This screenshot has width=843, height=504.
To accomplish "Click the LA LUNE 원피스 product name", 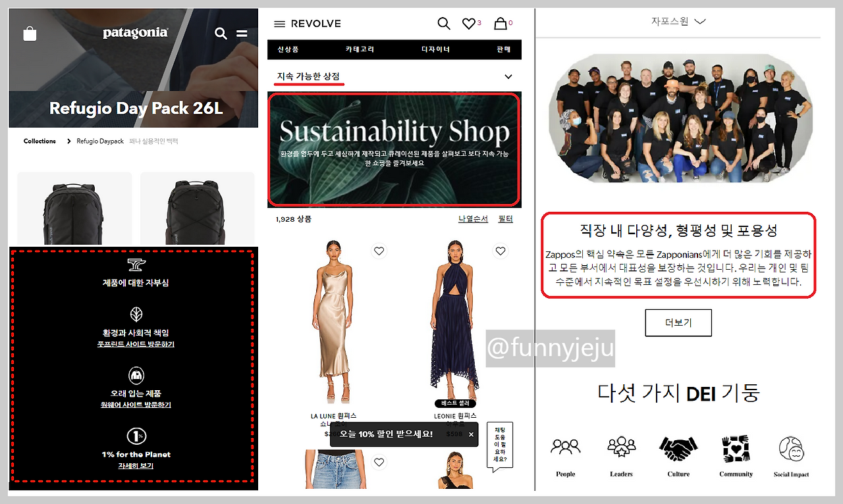I will 333,416.
